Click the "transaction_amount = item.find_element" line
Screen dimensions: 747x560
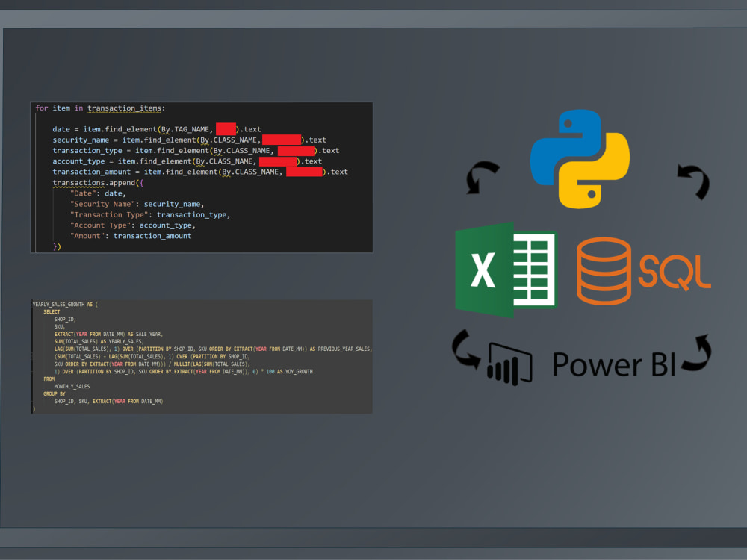click(200, 172)
